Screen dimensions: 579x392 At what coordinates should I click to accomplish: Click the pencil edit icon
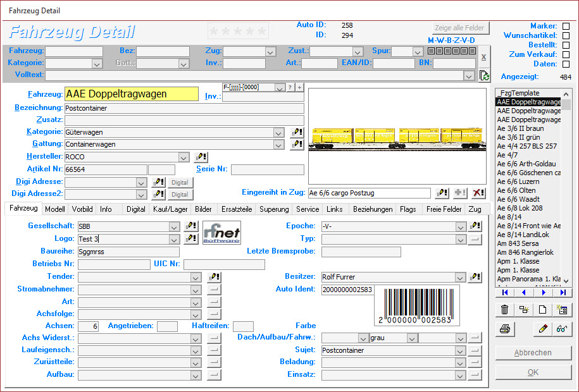click(543, 329)
